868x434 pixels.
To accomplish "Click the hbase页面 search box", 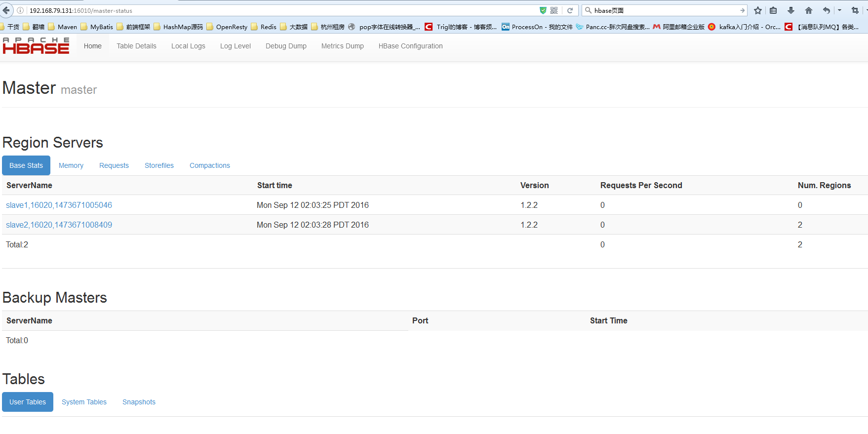I will pos(664,10).
